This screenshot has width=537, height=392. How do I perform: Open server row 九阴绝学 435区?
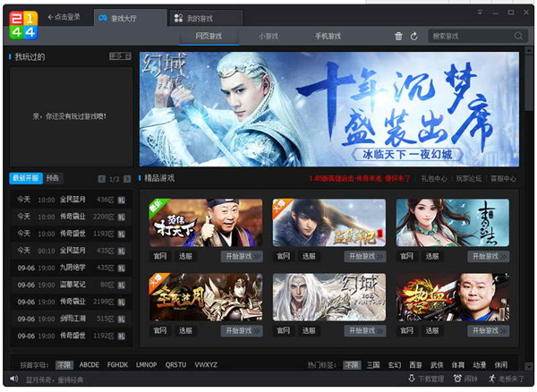(72, 268)
